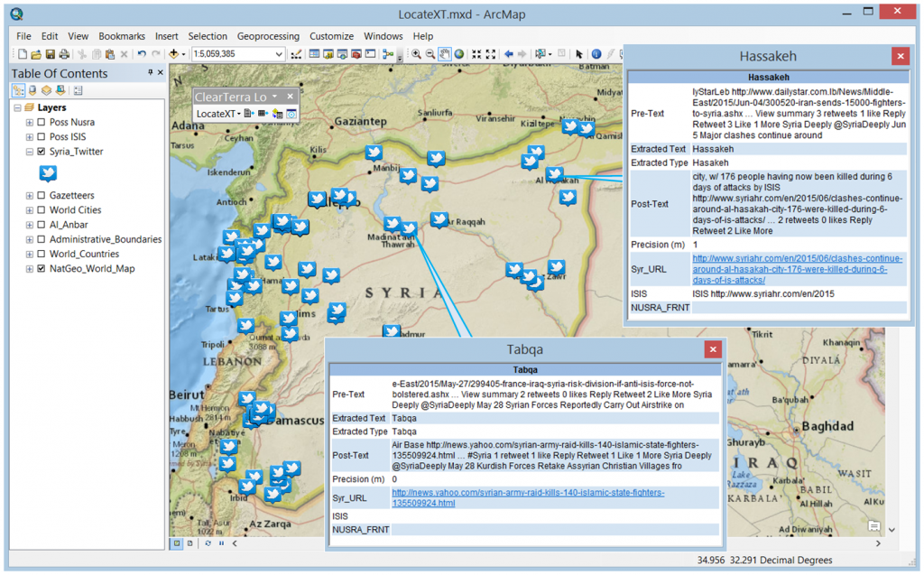Open the Windows menu
Image resolution: width=924 pixels, height=575 pixels.
383,36
